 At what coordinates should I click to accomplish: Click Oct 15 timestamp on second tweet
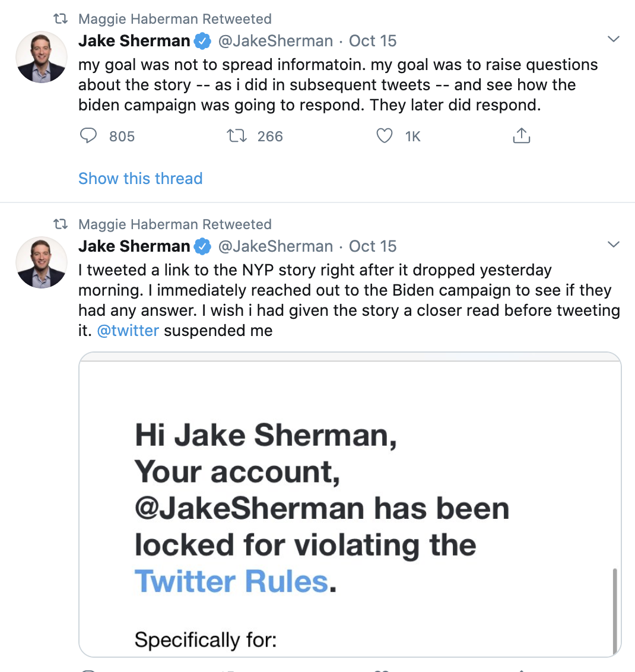point(373,246)
